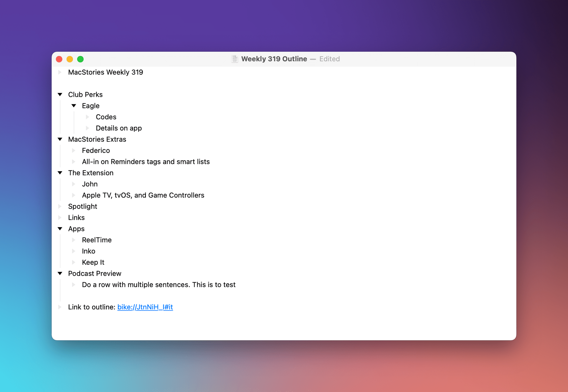Click the triangle beside ReelTime
Image resolution: width=568 pixels, height=392 pixels.
74,240
